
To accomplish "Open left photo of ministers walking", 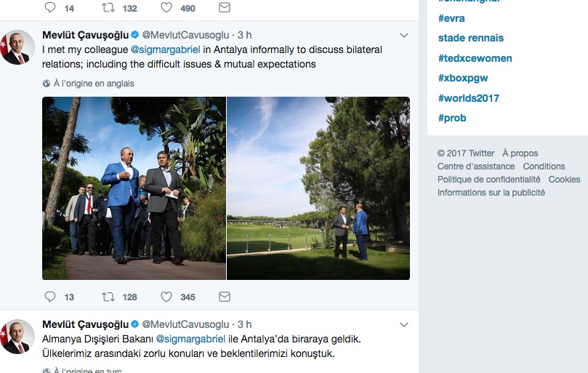I will (134, 188).
